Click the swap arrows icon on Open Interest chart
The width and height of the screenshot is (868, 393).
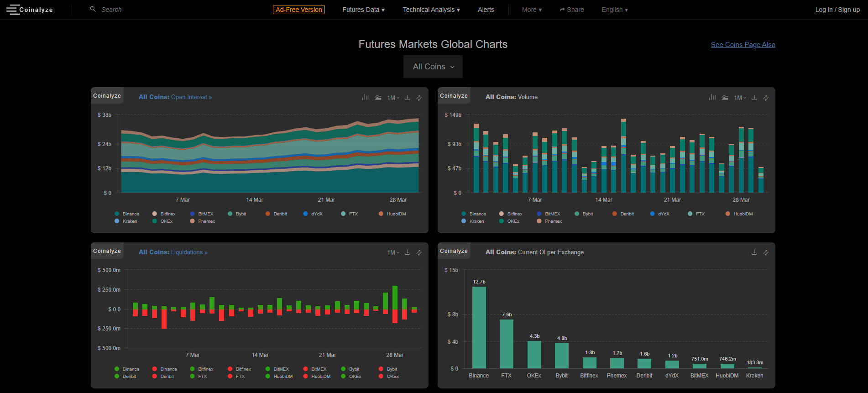(419, 98)
